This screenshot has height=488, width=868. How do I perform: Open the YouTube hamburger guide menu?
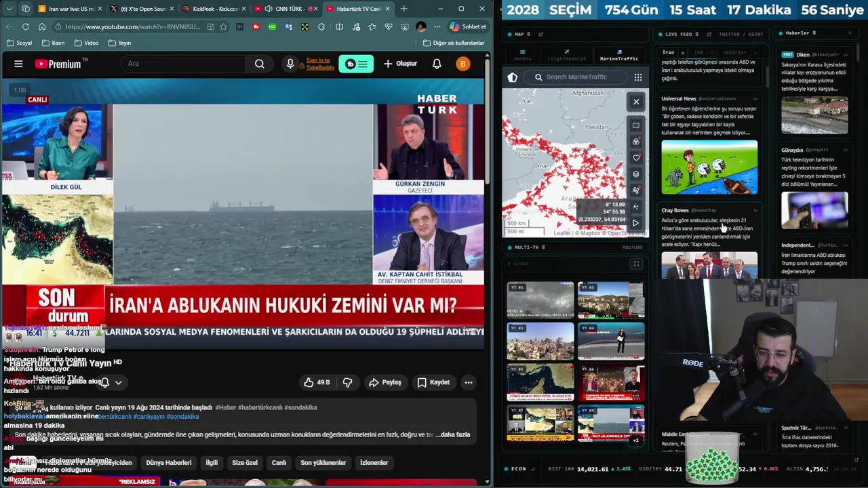point(18,64)
